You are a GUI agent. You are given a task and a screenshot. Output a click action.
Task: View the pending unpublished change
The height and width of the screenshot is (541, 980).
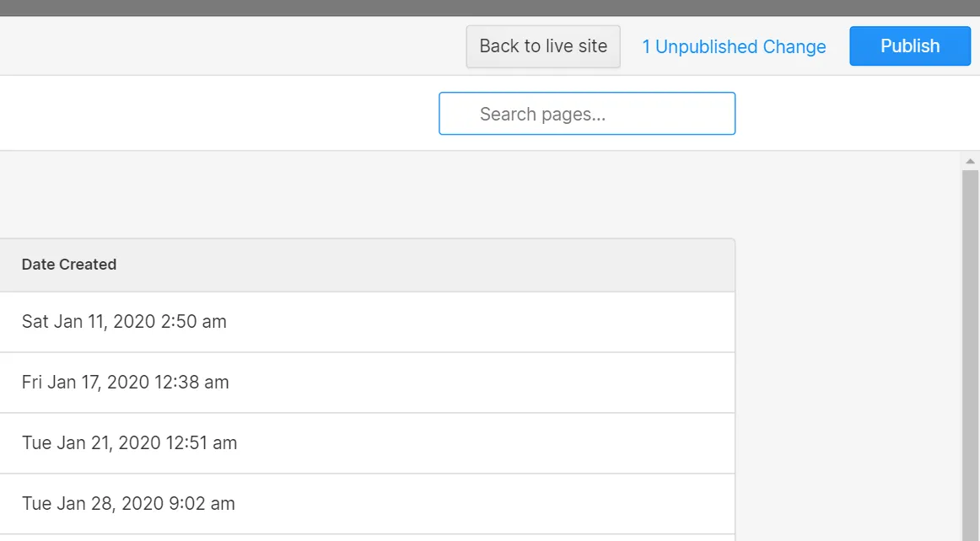[x=734, y=47]
